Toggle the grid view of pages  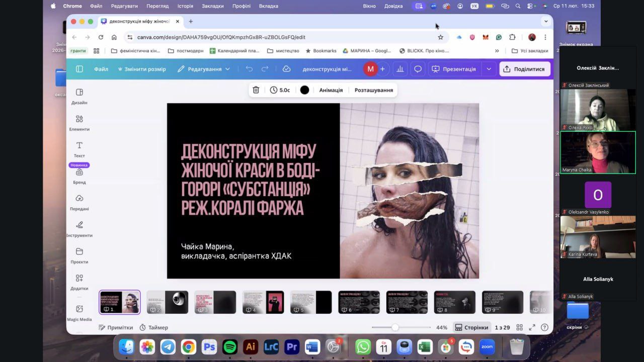[x=519, y=327]
